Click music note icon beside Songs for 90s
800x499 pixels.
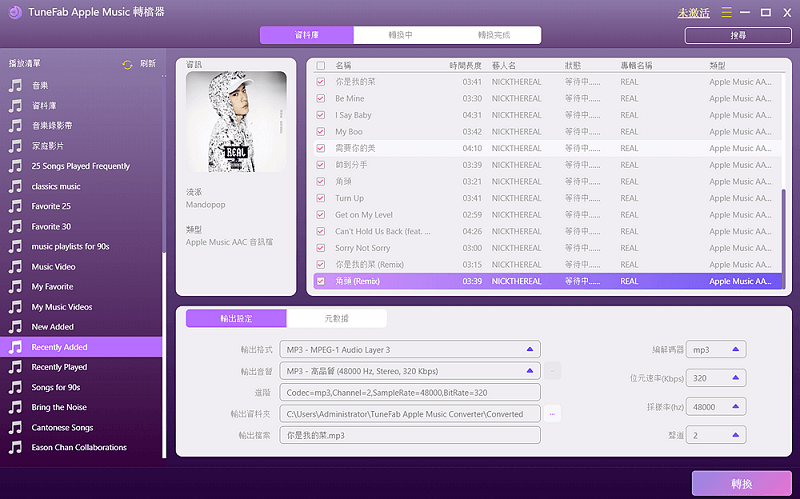pos(16,387)
